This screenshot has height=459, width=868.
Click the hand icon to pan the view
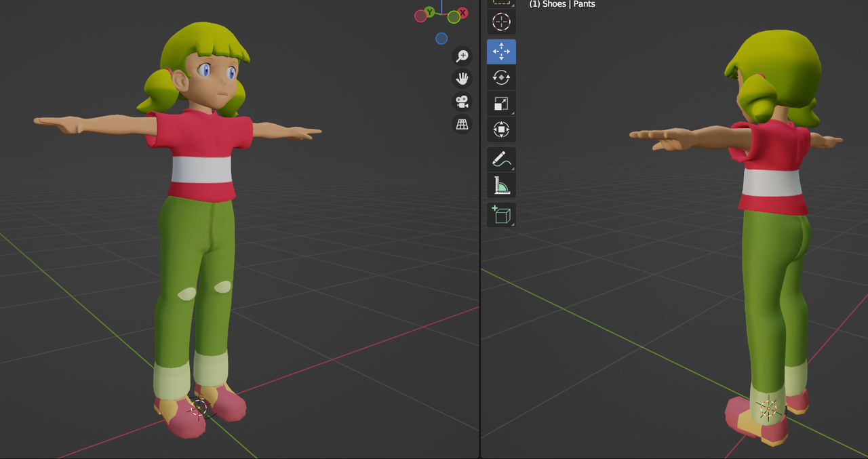click(x=462, y=78)
